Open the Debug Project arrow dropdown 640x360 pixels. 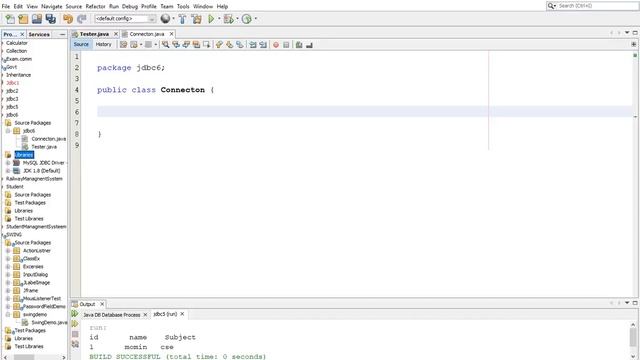pos(237,19)
